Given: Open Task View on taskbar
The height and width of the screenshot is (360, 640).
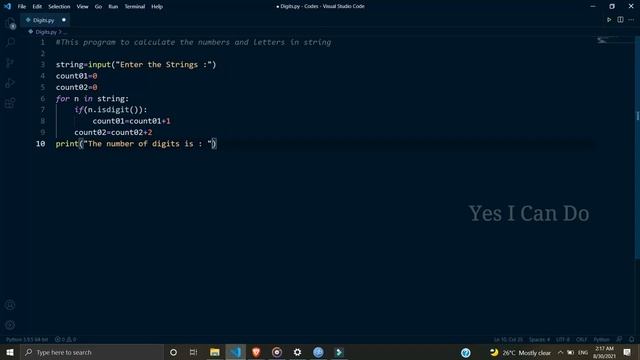Looking at the screenshot, I should coord(193,352).
